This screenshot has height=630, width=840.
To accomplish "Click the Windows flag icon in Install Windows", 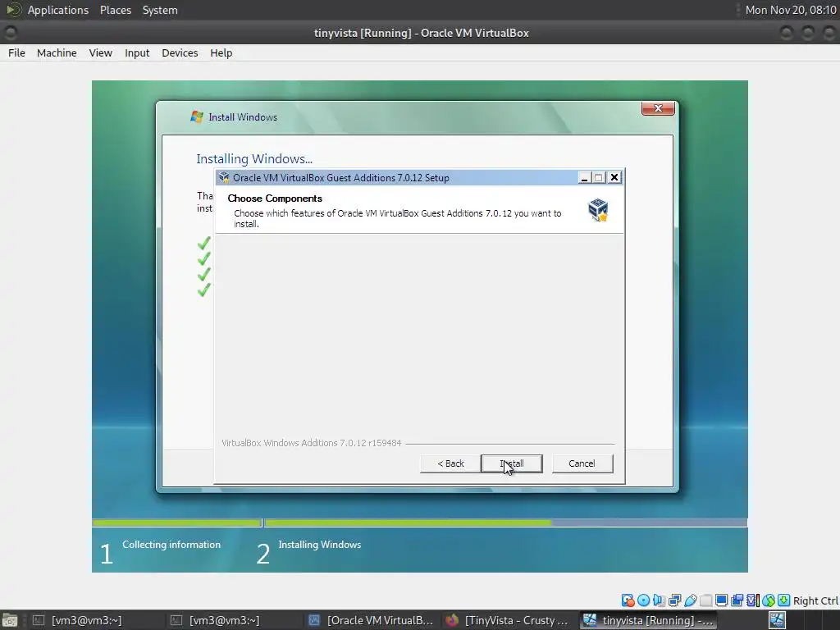I will (197, 116).
